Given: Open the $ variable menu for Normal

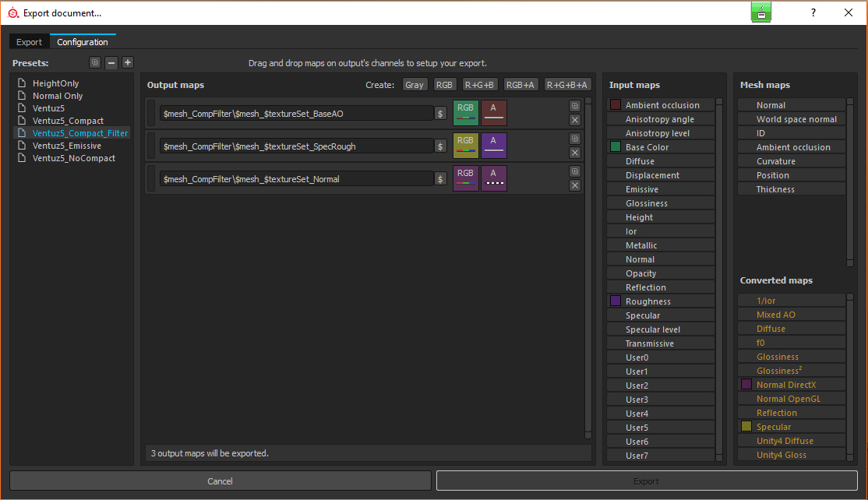Looking at the screenshot, I should 440,179.
